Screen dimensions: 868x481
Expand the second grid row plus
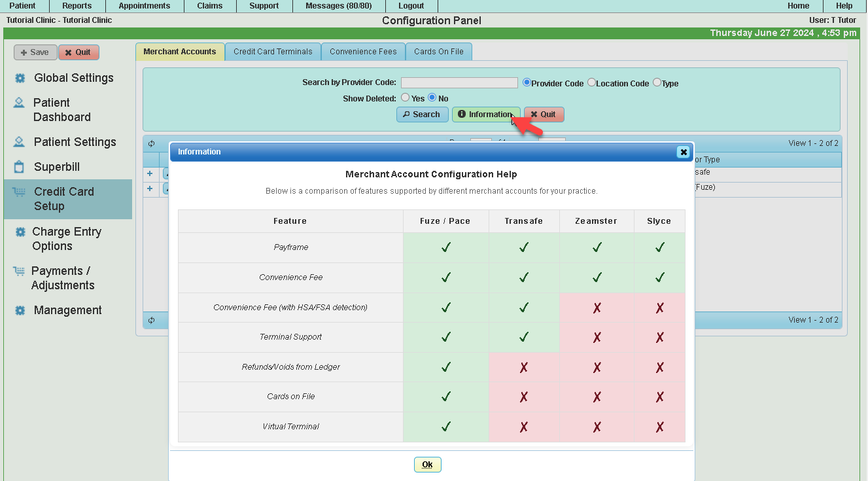[150, 188]
